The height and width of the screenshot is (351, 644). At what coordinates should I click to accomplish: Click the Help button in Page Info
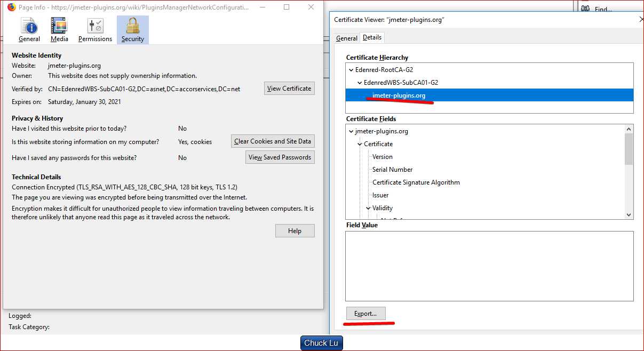coord(295,231)
